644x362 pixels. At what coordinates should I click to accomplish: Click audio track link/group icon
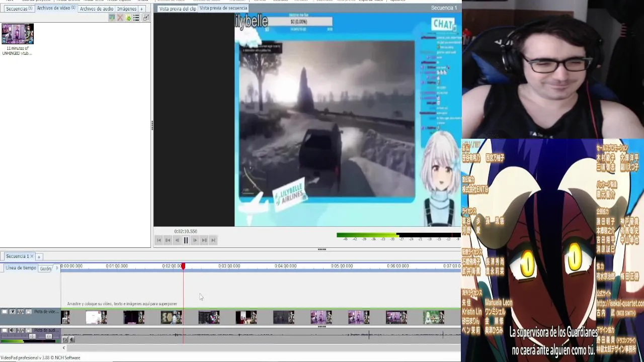pos(21,330)
